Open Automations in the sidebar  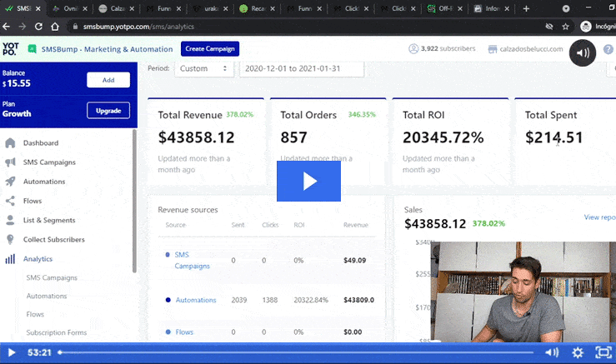44,182
